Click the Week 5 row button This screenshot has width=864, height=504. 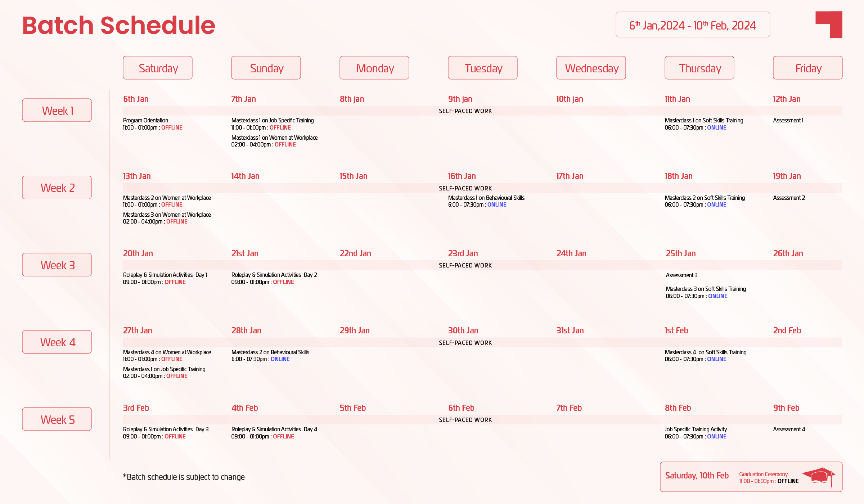57,419
